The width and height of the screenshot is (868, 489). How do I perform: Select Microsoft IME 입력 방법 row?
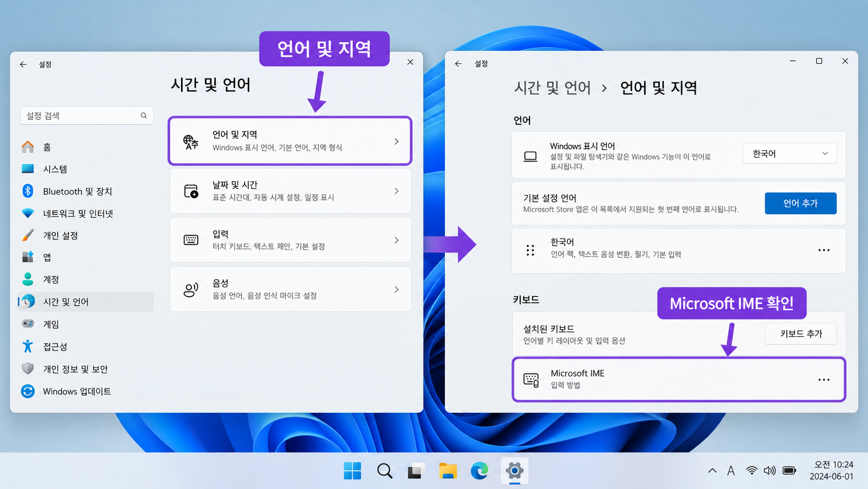coord(679,379)
